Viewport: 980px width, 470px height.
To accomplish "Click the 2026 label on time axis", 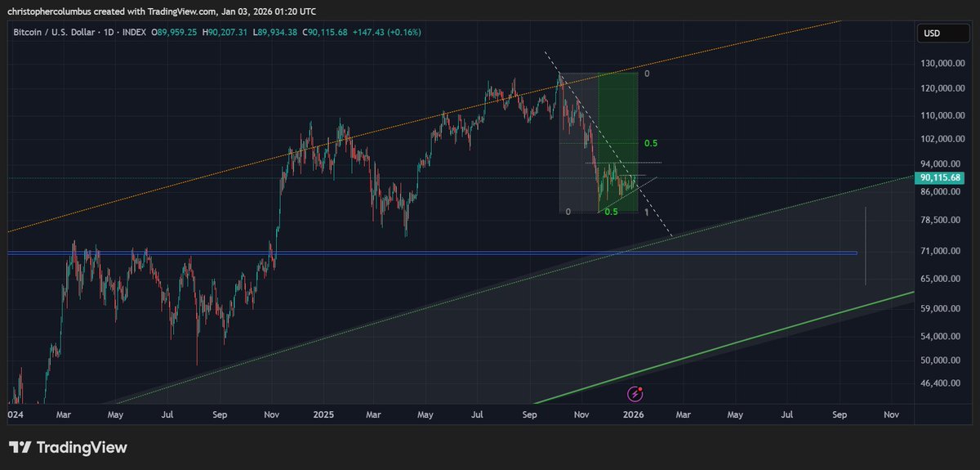I will (x=634, y=415).
